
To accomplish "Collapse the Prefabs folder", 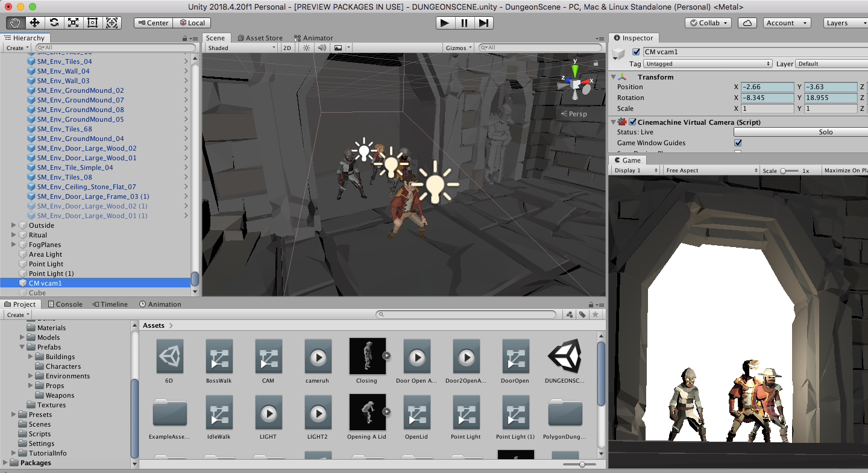I will point(22,347).
